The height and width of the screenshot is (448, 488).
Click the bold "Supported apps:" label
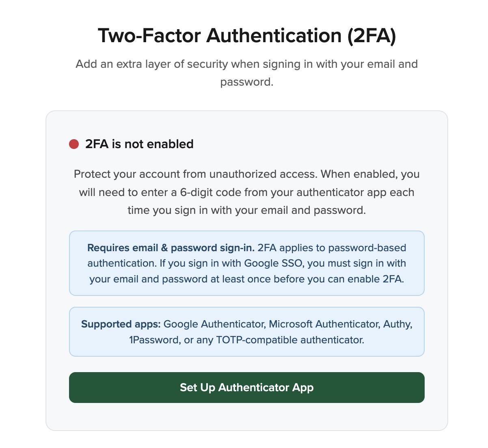pos(121,324)
